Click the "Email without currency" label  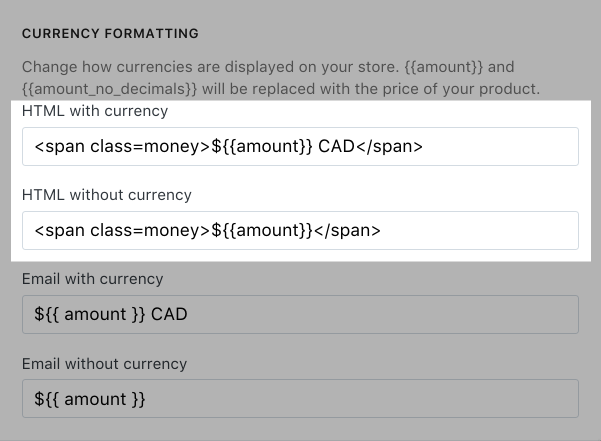click(104, 363)
